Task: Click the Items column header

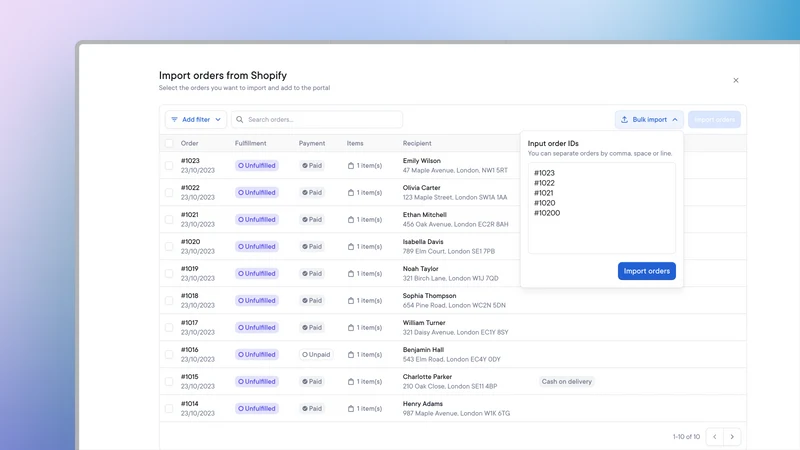Action: (x=355, y=143)
